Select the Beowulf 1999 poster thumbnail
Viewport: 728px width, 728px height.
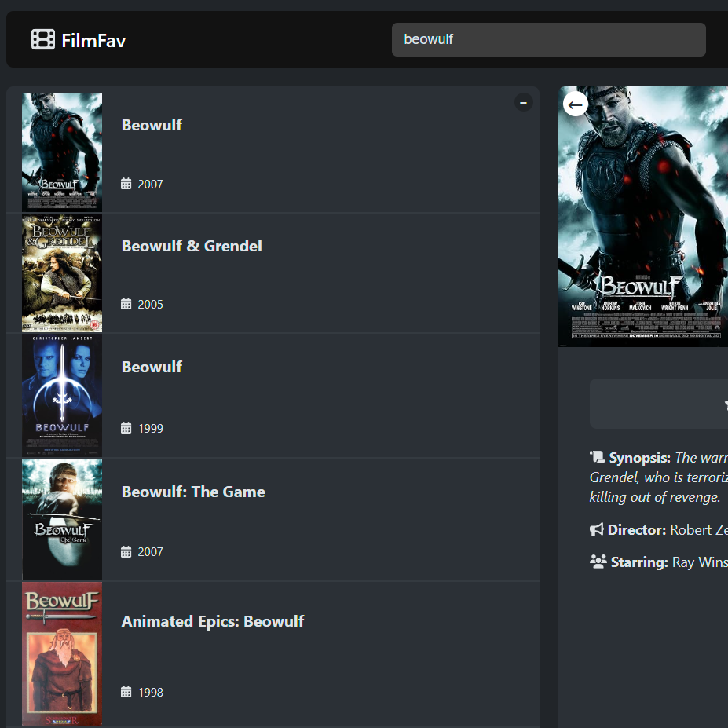pos(62,396)
